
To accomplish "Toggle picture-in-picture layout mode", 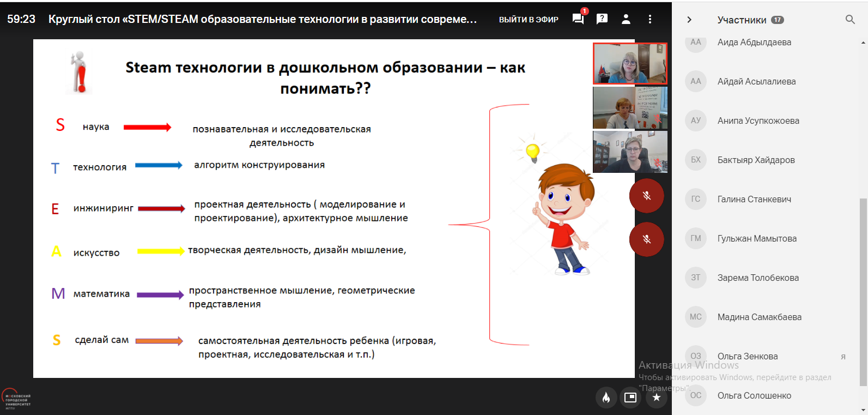I will (x=630, y=398).
